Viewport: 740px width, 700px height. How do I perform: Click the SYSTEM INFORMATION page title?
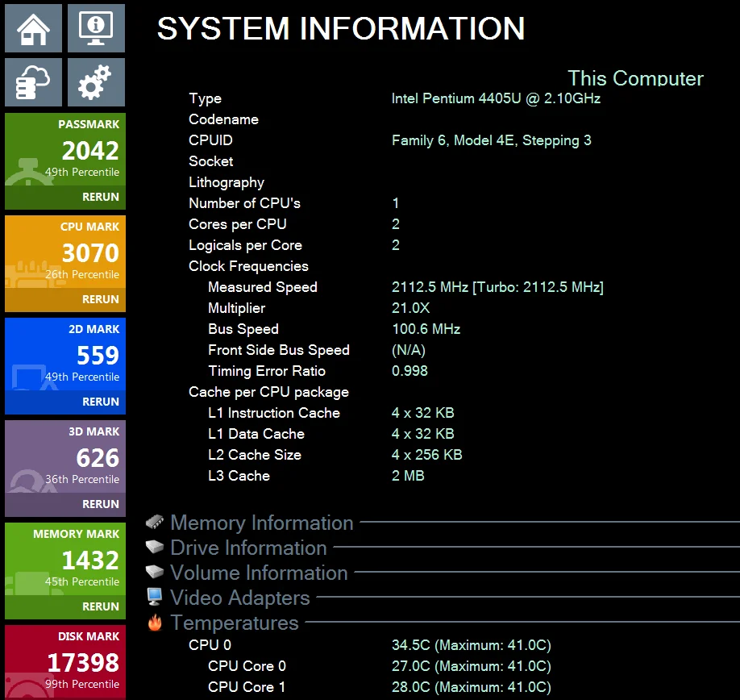pyautogui.click(x=341, y=28)
